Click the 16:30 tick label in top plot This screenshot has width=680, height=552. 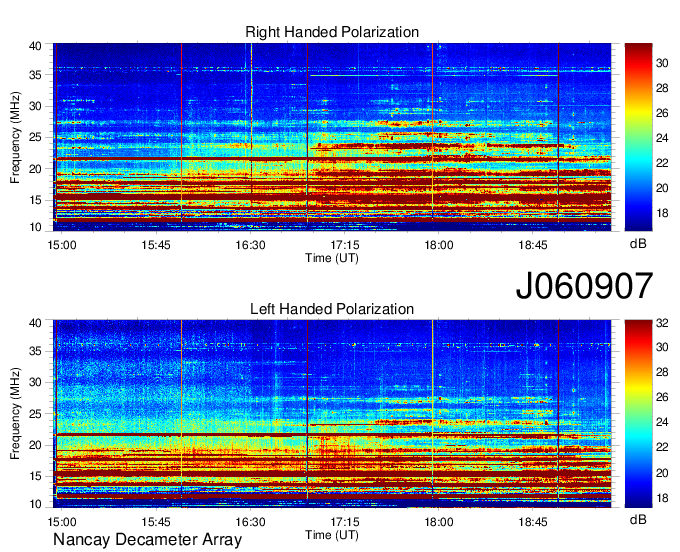tap(250, 245)
